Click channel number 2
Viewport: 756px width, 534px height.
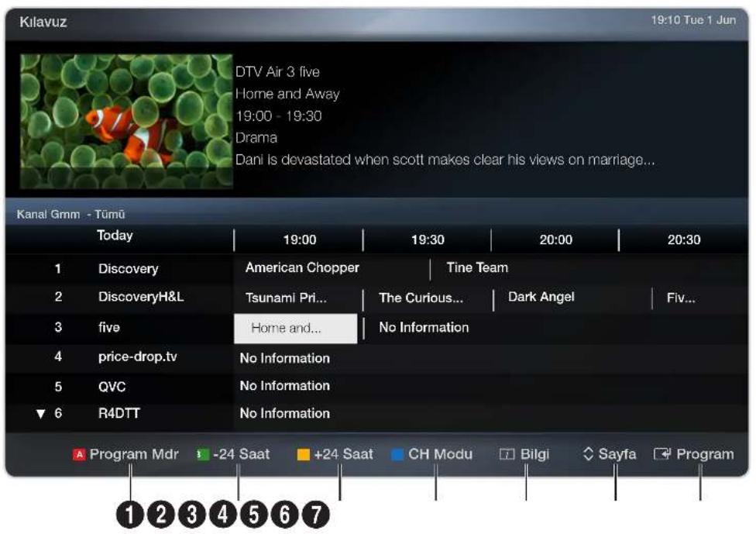click(x=58, y=297)
